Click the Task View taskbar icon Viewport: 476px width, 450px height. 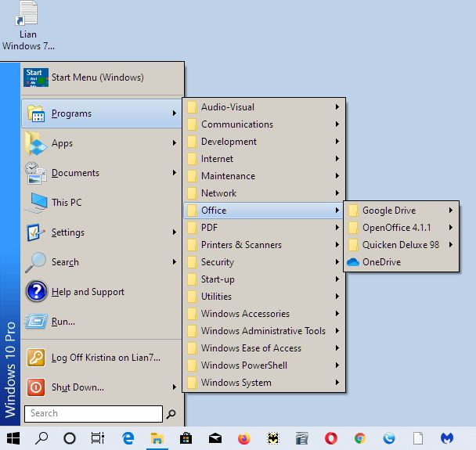(x=98, y=438)
